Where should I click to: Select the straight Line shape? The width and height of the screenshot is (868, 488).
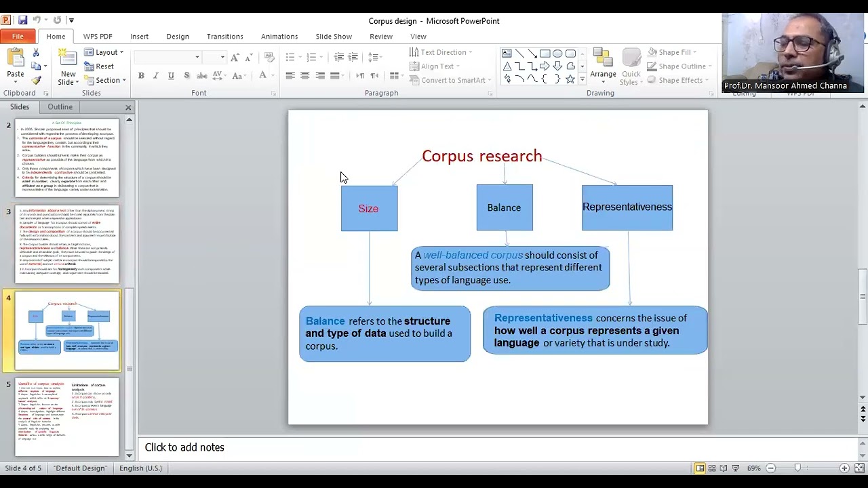[519, 54]
